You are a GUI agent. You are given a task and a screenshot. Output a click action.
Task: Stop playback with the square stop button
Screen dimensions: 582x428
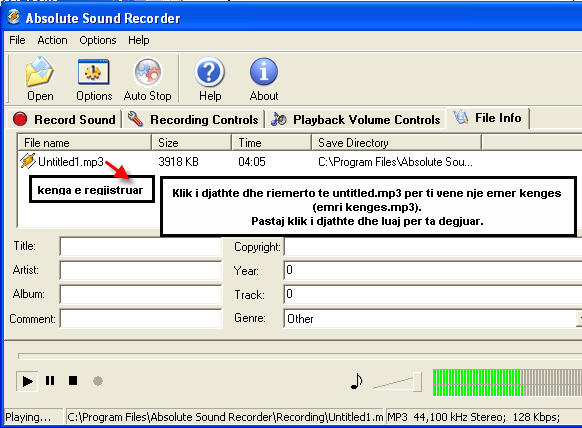pyautogui.click(x=73, y=381)
